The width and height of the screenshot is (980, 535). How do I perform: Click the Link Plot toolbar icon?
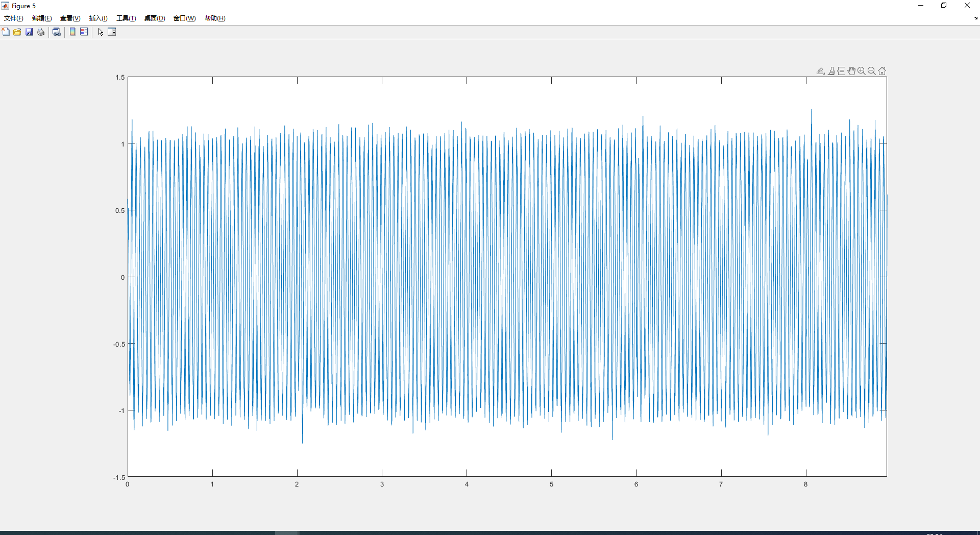pyautogui.click(x=57, y=32)
